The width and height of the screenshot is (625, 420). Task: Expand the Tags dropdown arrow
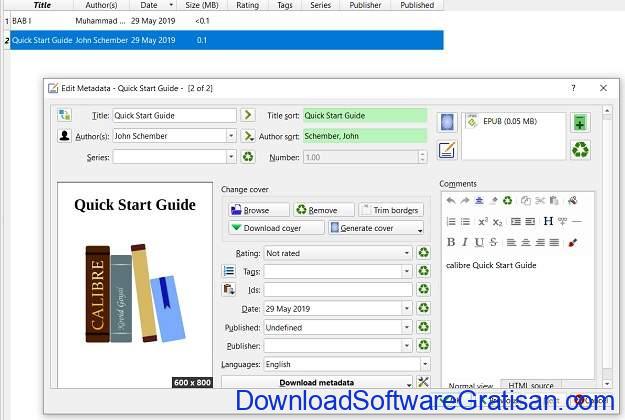tap(407, 271)
